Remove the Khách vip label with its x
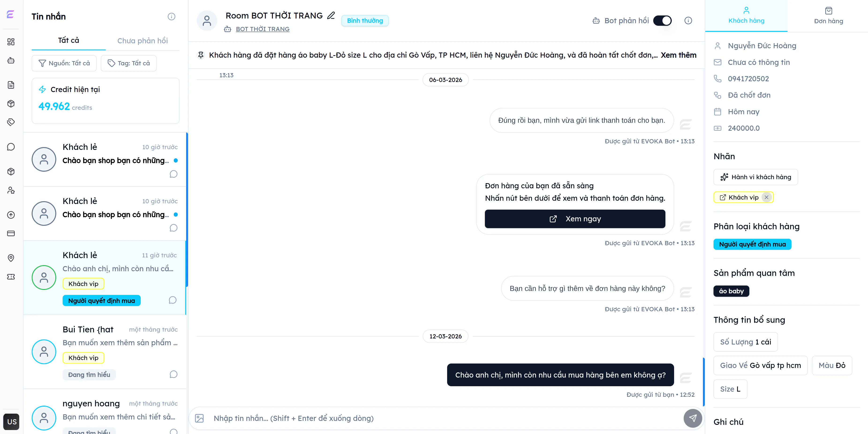The image size is (868, 434). pos(767,197)
